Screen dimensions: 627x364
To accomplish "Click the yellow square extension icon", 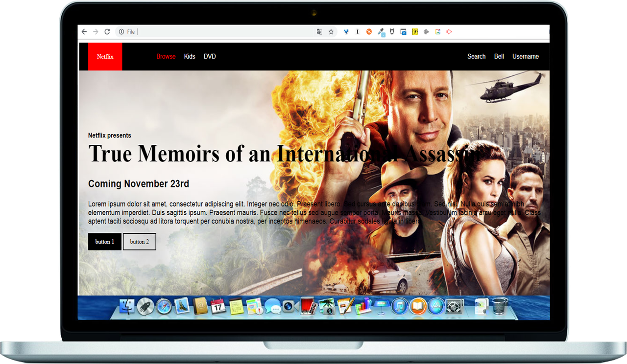I will tap(414, 32).
